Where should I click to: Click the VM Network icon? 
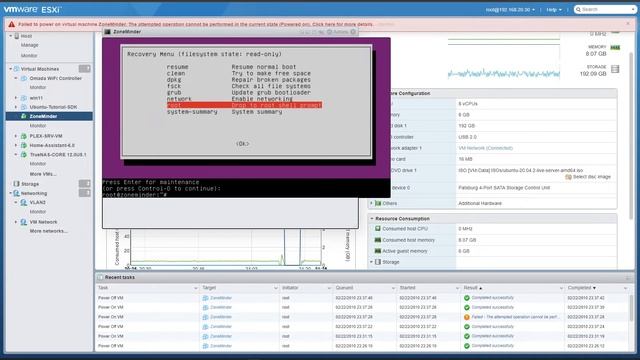click(x=24, y=222)
